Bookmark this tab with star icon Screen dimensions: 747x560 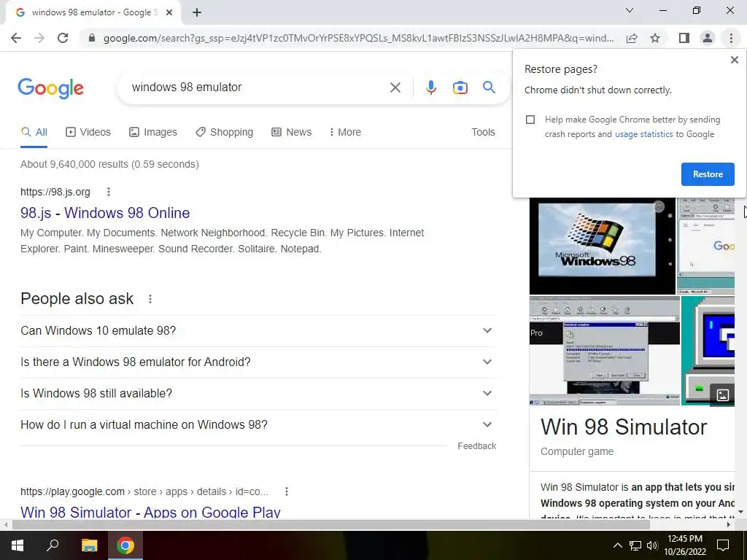pos(655,38)
